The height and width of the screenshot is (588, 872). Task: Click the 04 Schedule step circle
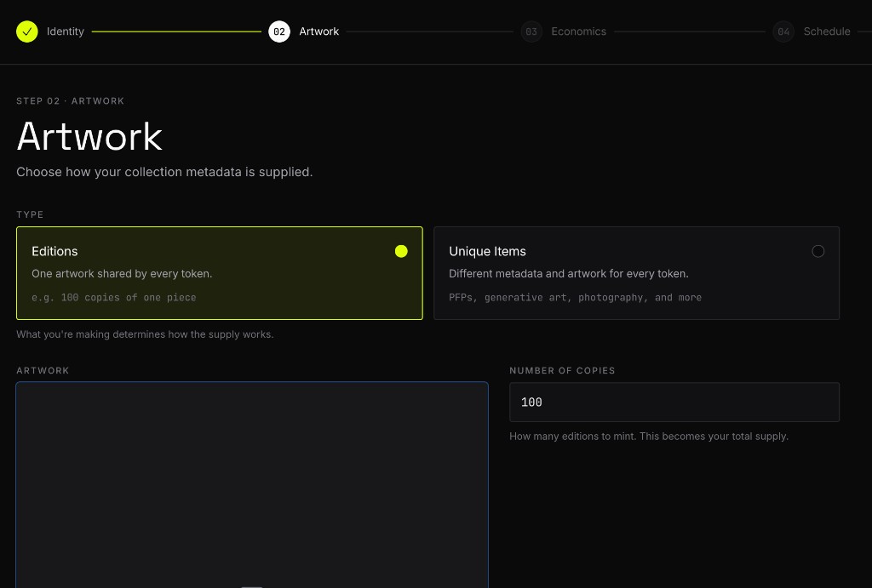pyautogui.click(x=783, y=31)
